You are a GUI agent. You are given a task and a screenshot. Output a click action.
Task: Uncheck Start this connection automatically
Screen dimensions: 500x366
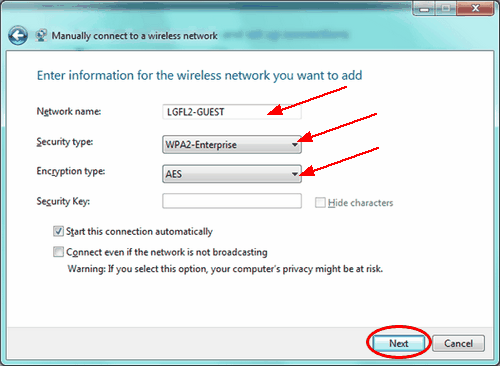coord(58,231)
